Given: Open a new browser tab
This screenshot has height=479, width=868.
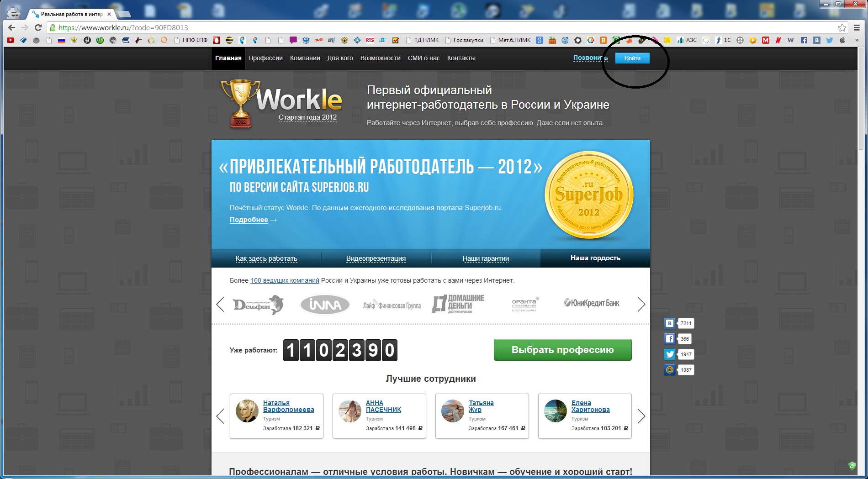Looking at the screenshot, I should click(x=123, y=14).
